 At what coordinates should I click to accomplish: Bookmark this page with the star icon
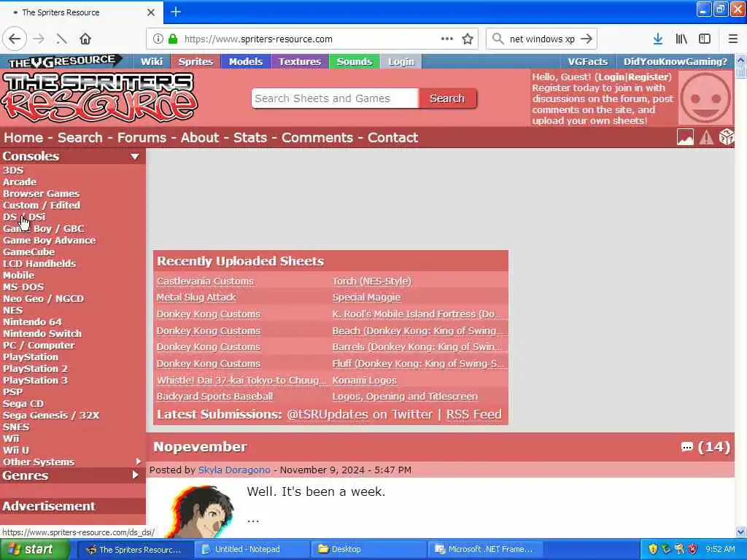click(x=468, y=39)
